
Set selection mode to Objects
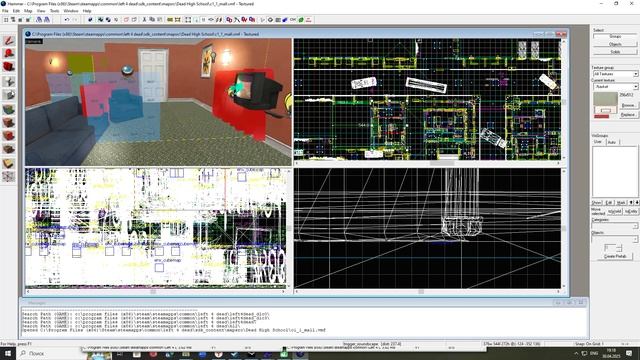click(615, 44)
